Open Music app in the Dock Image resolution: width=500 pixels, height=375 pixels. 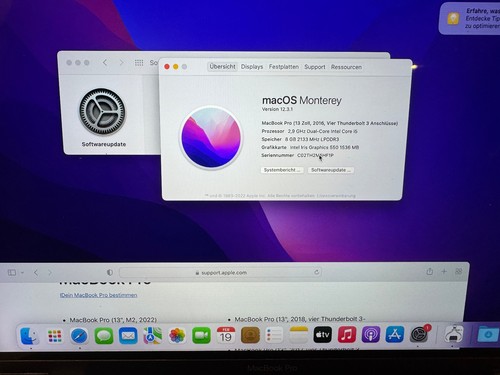coord(347,334)
